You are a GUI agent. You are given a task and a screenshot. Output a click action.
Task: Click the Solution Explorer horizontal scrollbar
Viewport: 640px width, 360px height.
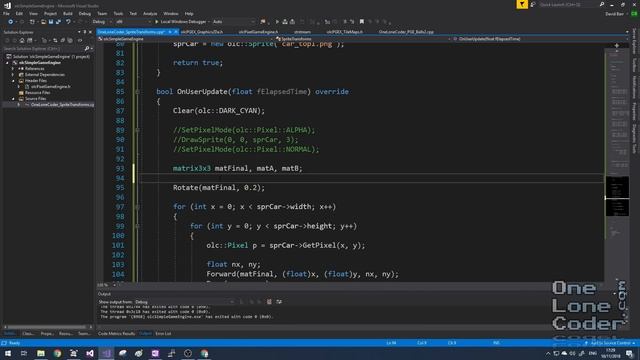48,327
